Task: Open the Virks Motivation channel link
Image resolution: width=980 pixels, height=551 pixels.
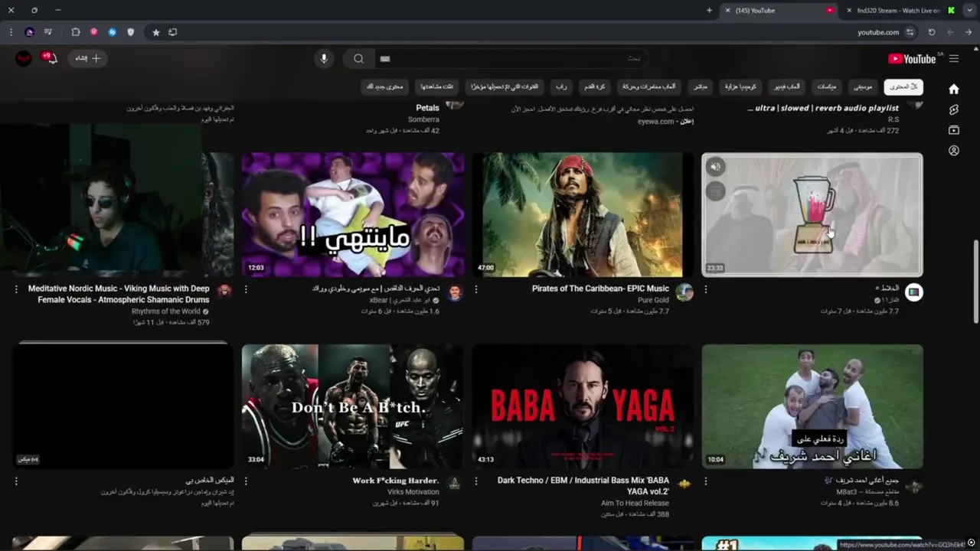Action: 413,492
